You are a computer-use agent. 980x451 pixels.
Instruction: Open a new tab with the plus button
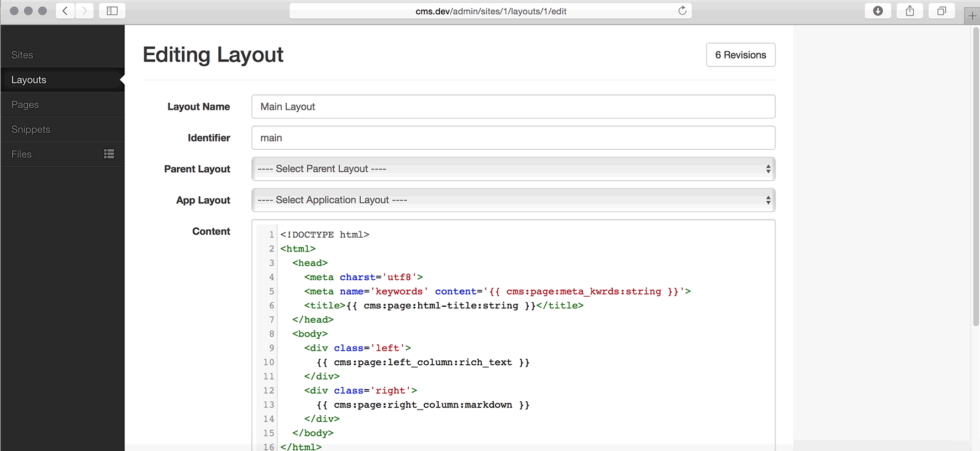[x=972, y=16]
